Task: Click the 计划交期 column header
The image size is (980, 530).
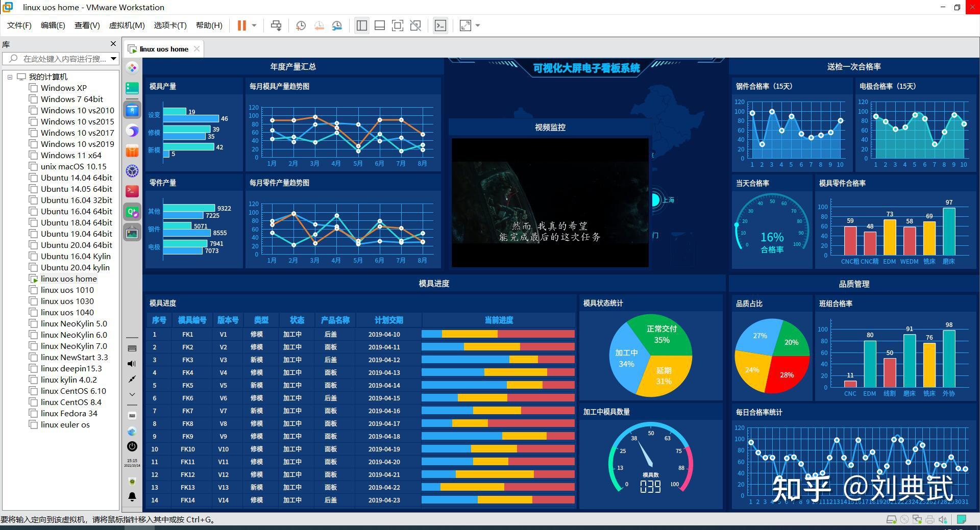Action: (x=389, y=320)
